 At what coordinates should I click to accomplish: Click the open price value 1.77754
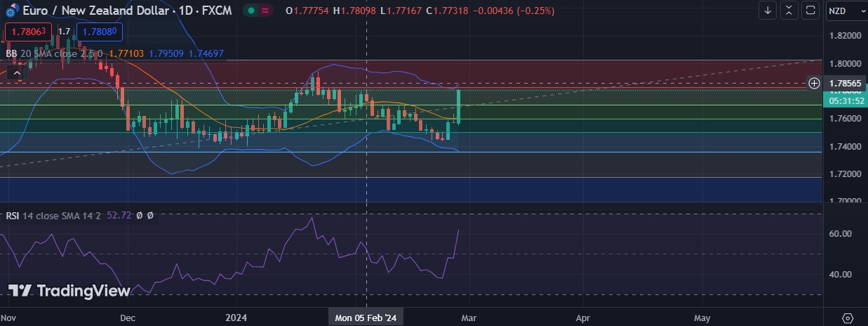312,11
